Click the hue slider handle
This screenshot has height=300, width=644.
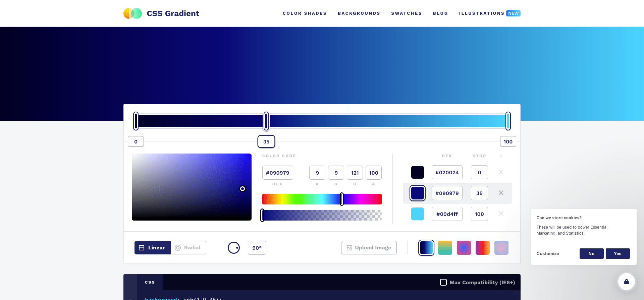coord(342,199)
